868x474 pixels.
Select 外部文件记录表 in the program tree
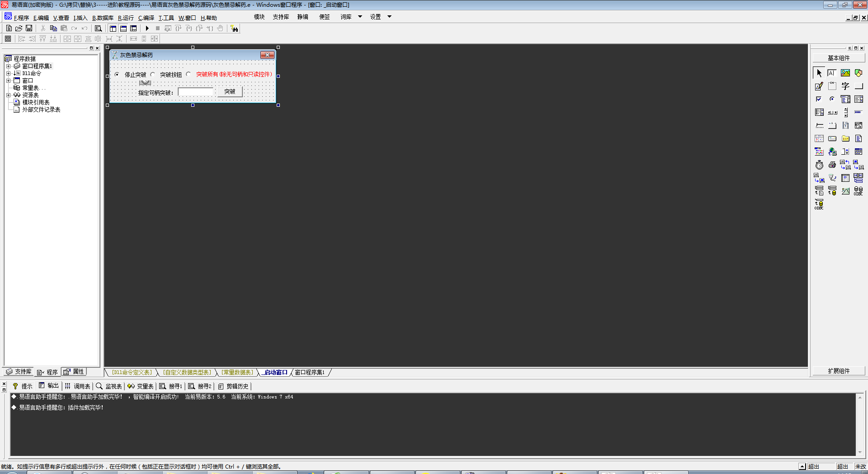[41, 109]
